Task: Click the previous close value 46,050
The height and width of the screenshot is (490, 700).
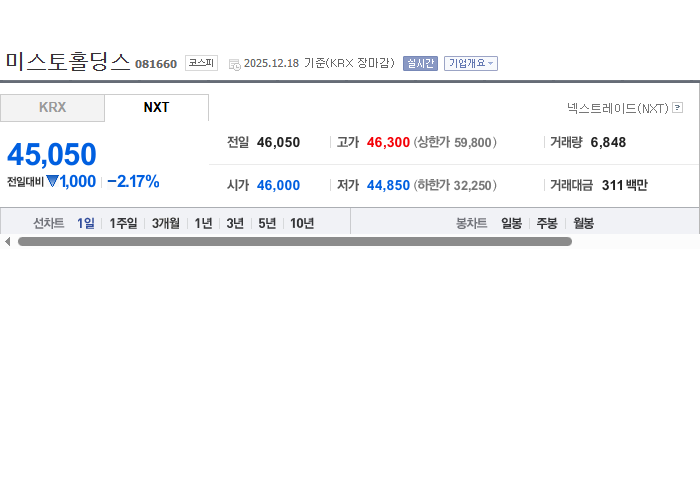Action: click(278, 142)
